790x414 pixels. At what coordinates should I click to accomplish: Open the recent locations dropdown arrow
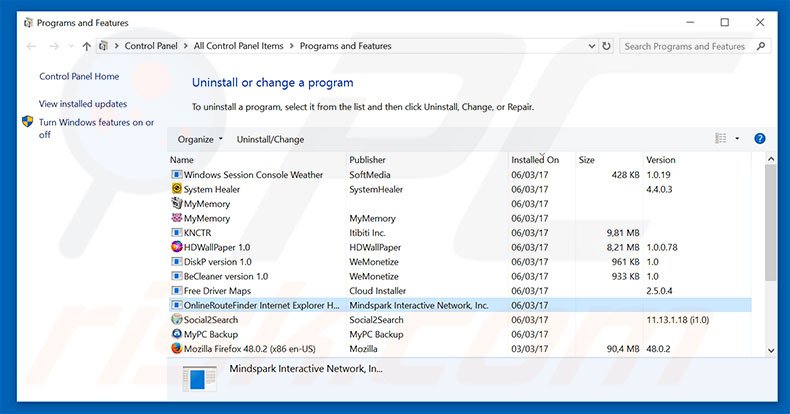coord(71,46)
